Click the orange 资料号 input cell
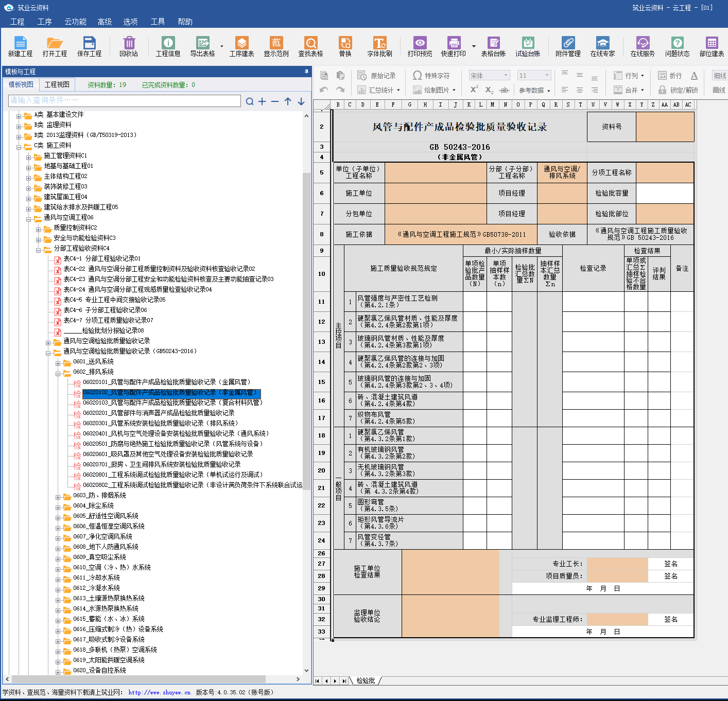This screenshot has width=728, height=701. pos(665,127)
